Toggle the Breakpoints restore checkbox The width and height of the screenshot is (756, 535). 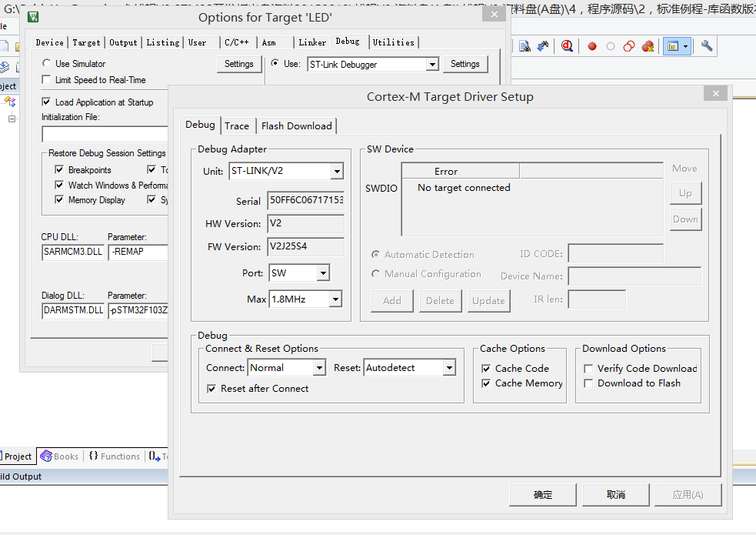pyautogui.click(x=59, y=170)
